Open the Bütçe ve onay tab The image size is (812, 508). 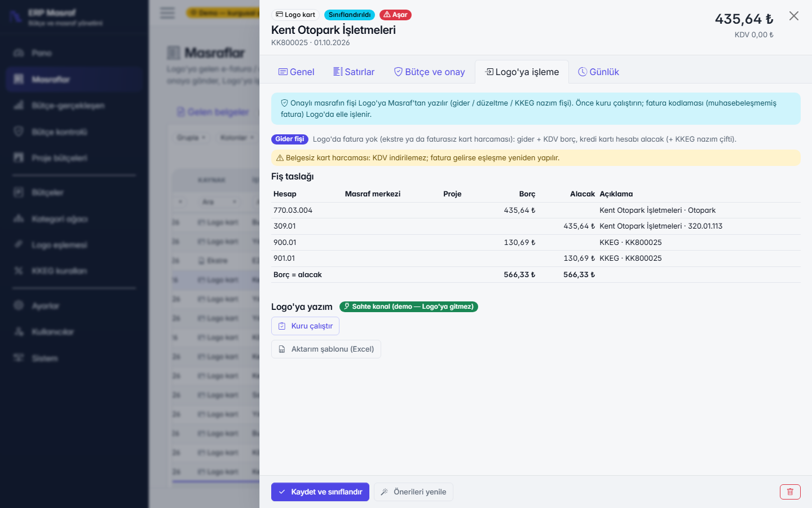click(430, 72)
